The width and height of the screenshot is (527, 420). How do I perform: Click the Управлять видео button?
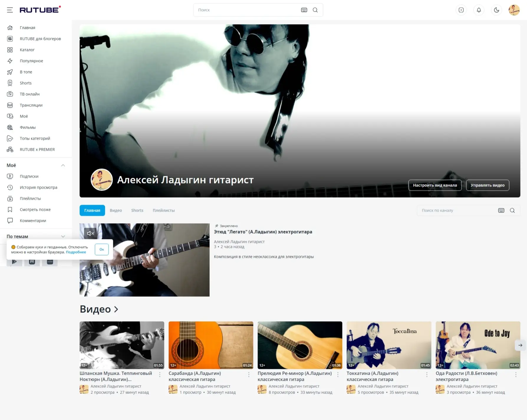487,185
